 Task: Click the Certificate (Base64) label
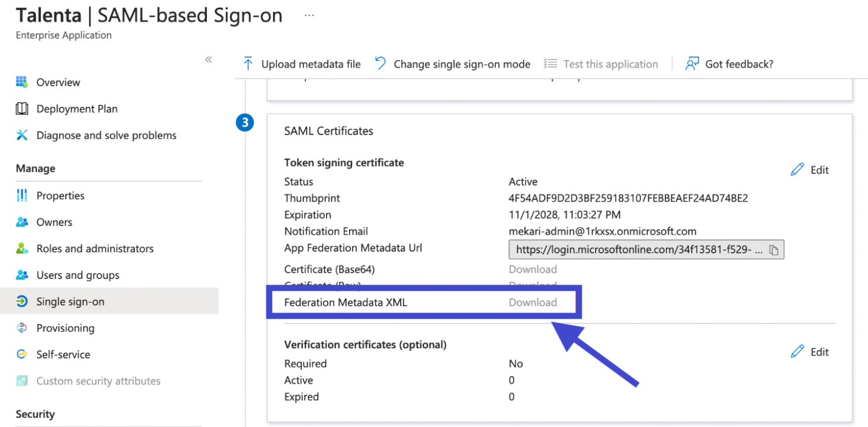pos(329,269)
